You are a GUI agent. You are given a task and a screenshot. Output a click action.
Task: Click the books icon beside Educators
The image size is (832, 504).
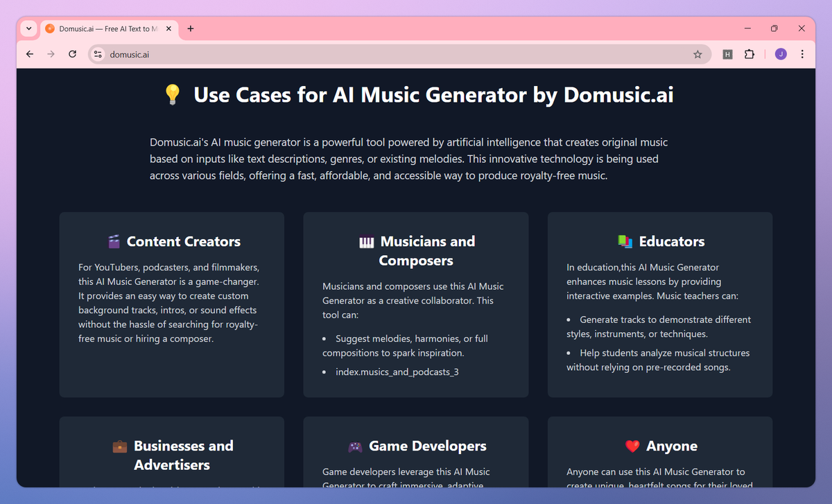625,241
